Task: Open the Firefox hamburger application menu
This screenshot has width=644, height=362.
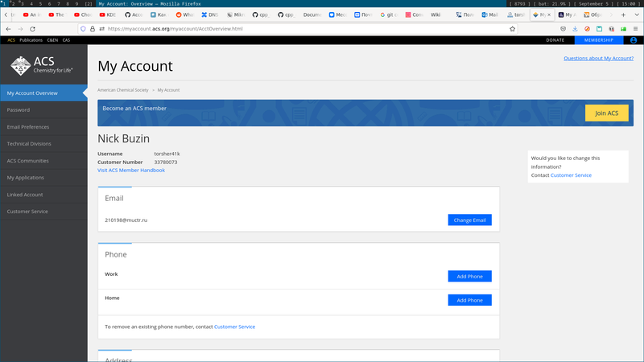Action: [634, 28]
